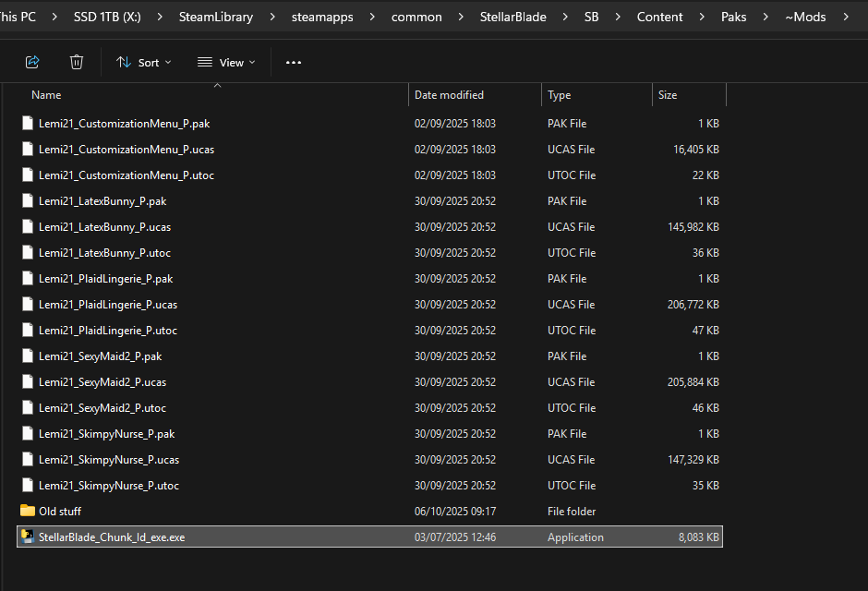
Task: Click file icon of Lemi21_PlaidLingerie_P.ucas
Action: (27, 304)
